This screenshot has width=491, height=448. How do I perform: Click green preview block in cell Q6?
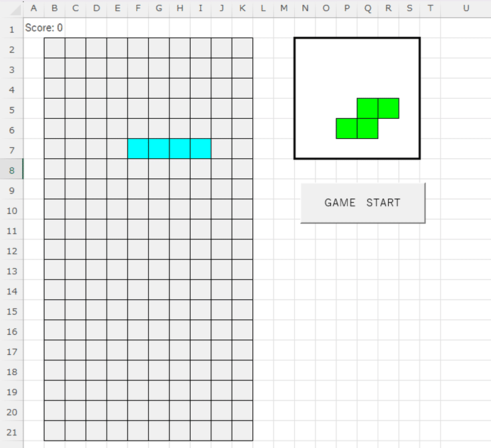pos(368,128)
